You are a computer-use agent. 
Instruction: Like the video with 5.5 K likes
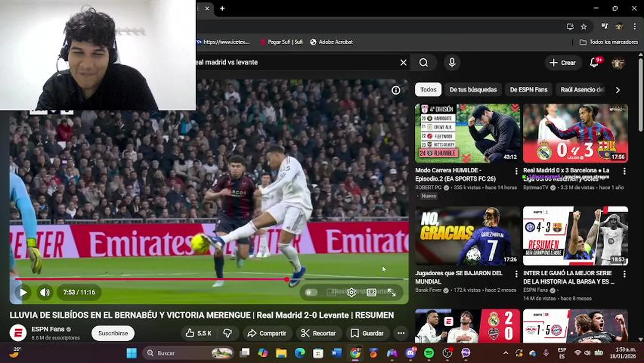(x=198, y=333)
